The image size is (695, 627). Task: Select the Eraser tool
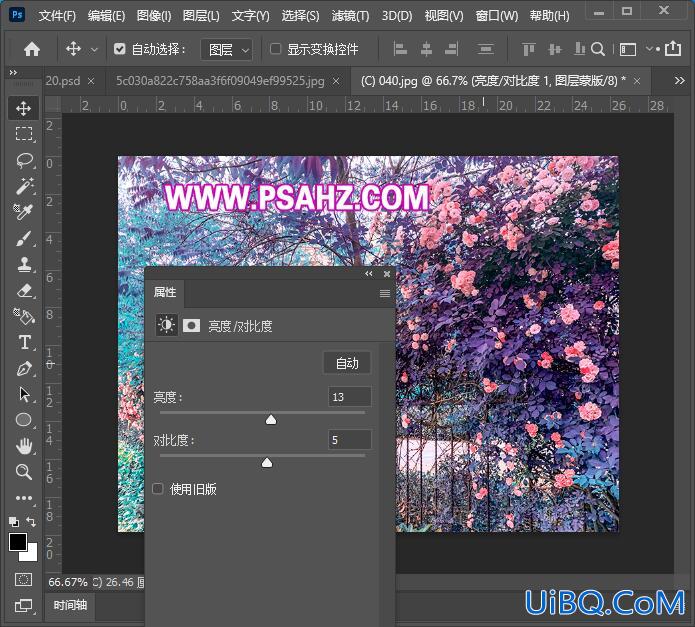pos(23,291)
